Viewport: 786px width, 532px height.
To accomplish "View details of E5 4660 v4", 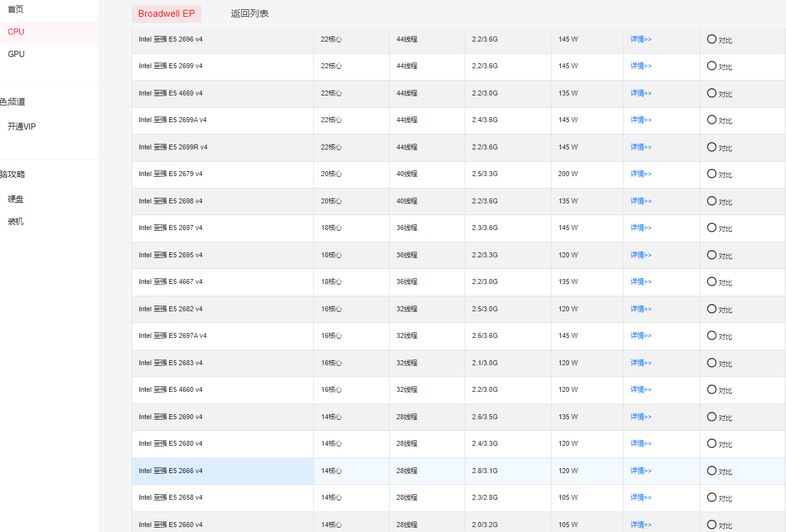I will (x=641, y=389).
